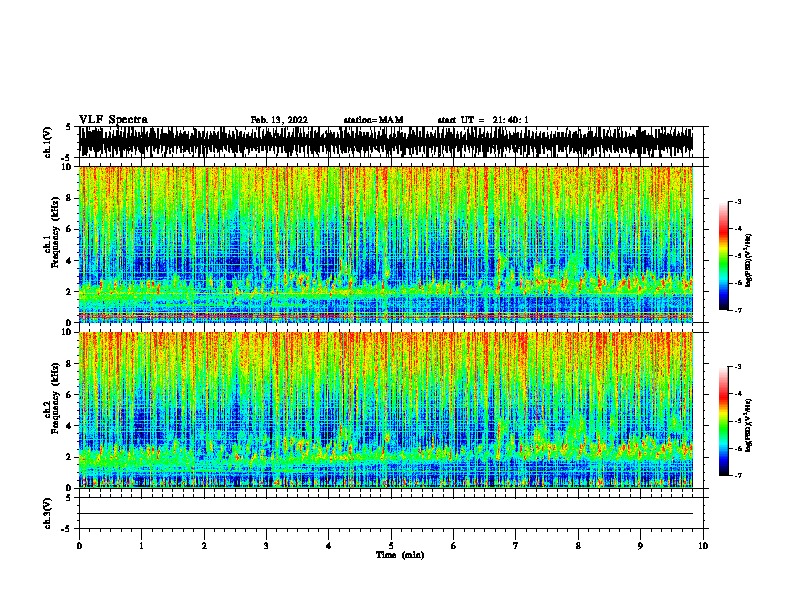792x612 pixels.
Task: Click the "Time (min)" axis label
Action: (400, 555)
